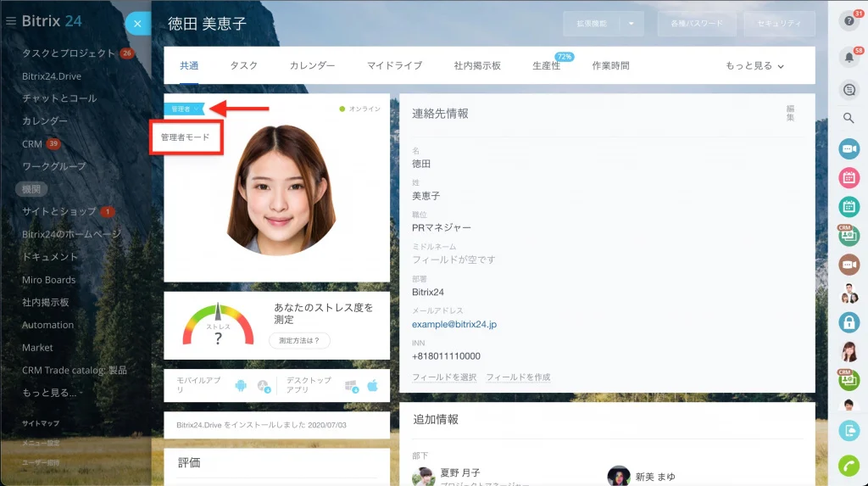Open the blue video camera chat icon
This screenshot has width=868, height=486.
tap(849, 148)
